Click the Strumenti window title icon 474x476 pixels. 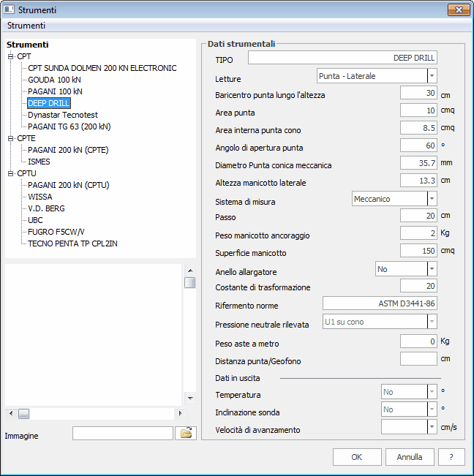coord(9,10)
